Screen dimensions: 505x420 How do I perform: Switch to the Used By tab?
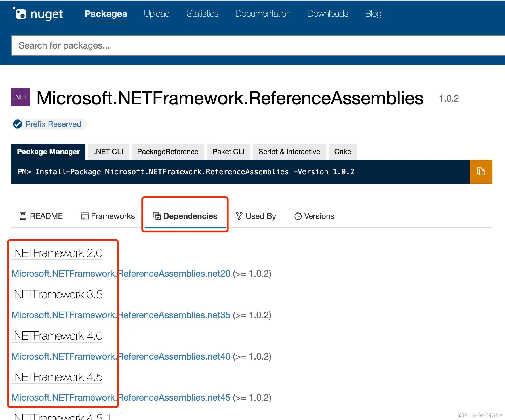(x=261, y=216)
